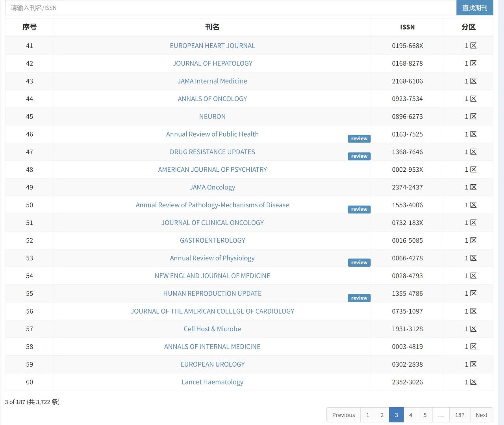Focus the journal name/ISSN search field
The height and width of the screenshot is (425, 504).
[230, 7]
